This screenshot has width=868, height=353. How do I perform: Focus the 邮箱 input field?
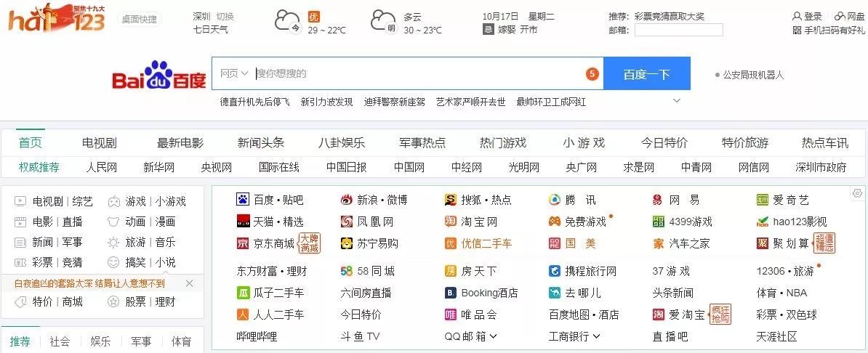[679, 30]
